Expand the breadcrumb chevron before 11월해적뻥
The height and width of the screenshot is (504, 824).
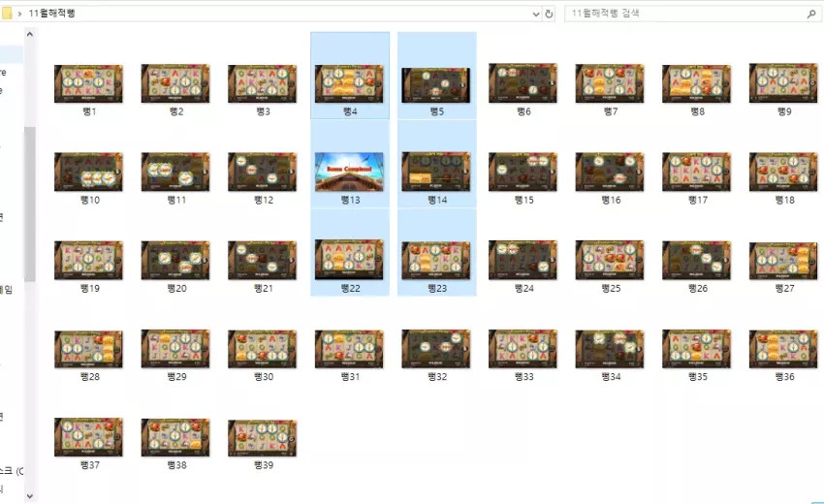(19, 14)
